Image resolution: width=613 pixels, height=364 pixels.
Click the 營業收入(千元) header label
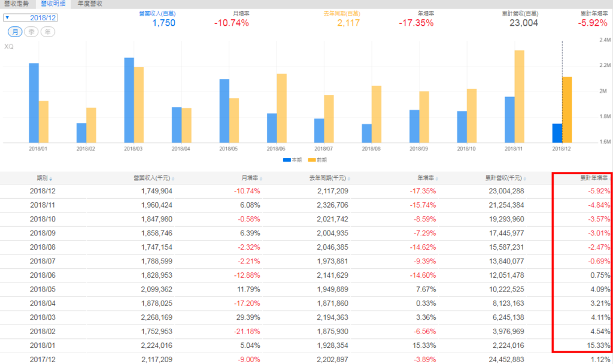point(151,178)
